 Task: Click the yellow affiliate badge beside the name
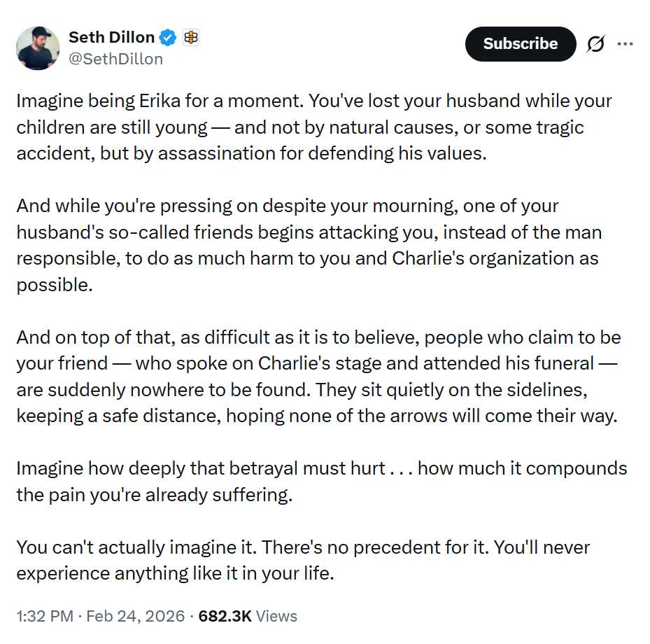190,38
